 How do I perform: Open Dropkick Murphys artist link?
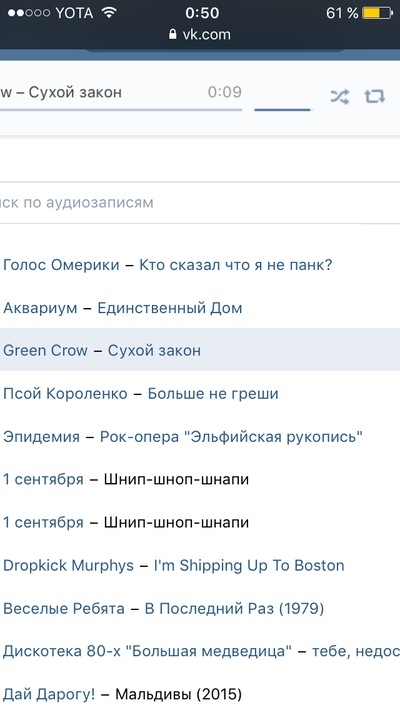click(68, 566)
